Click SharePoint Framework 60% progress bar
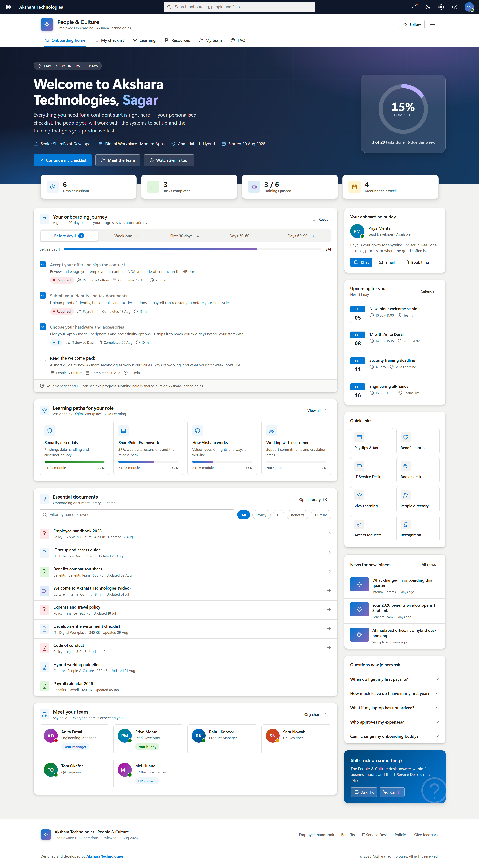 coord(148,462)
